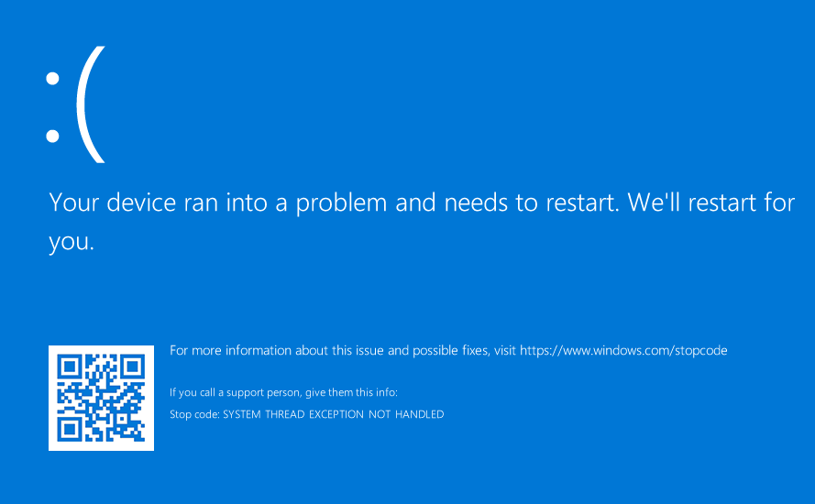Click the word "visit" before the URL

(505, 350)
